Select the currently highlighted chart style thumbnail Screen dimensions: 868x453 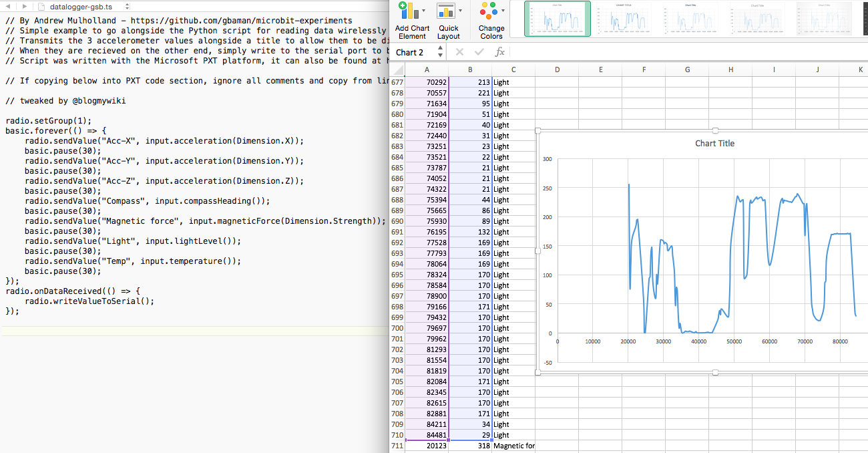(x=558, y=20)
